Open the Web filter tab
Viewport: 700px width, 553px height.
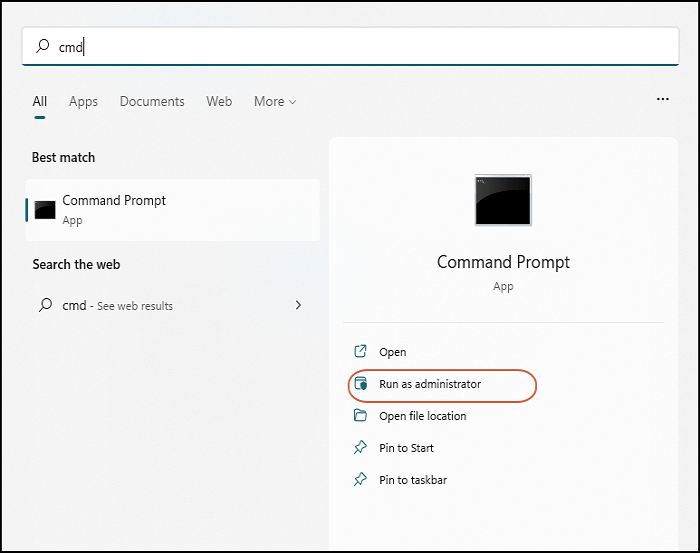click(219, 101)
